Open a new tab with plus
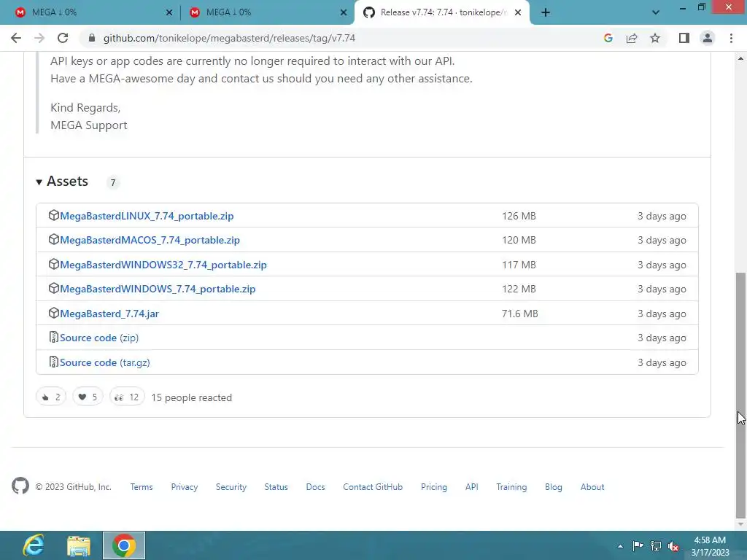 coord(546,12)
